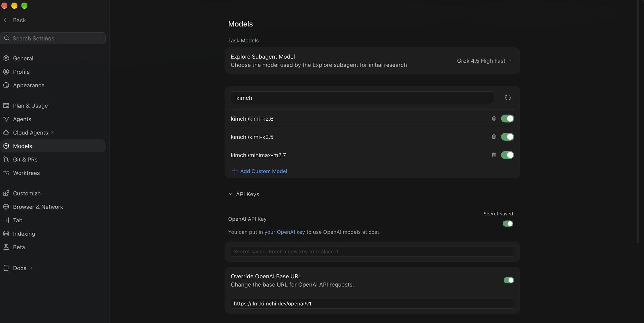The height and width of the screenshot is (323, 644).
Task: Follow the 'your OpenAI key' link
Action: coord(285,232)
